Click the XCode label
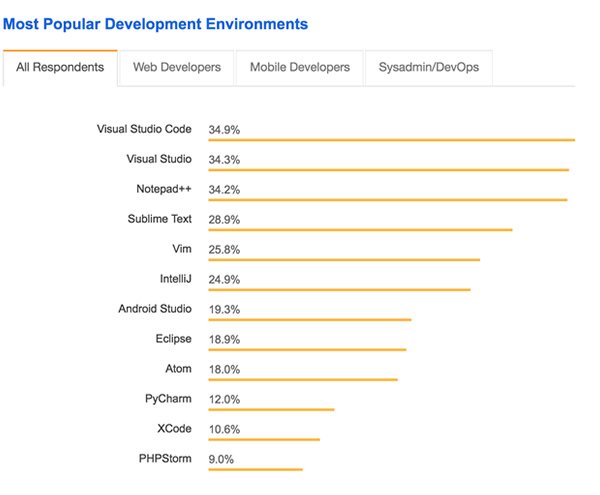 173,429
